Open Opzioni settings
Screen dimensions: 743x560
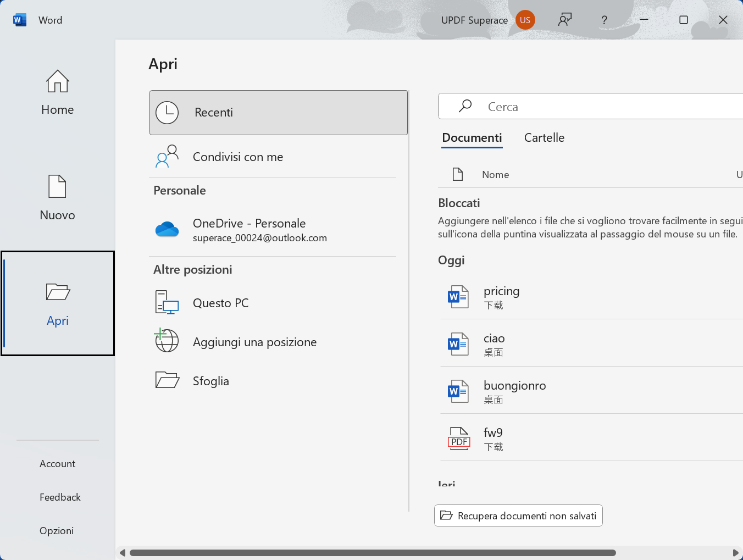[57, 530]
